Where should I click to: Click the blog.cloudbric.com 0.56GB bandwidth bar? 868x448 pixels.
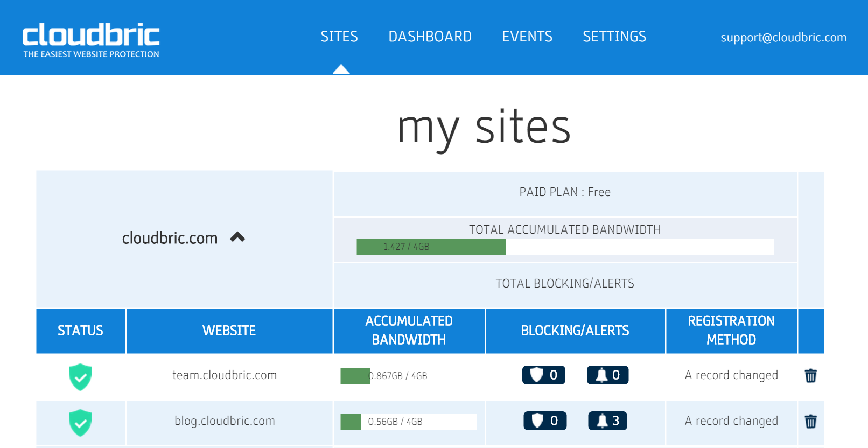pyautogui.click(x=409, y=422)
